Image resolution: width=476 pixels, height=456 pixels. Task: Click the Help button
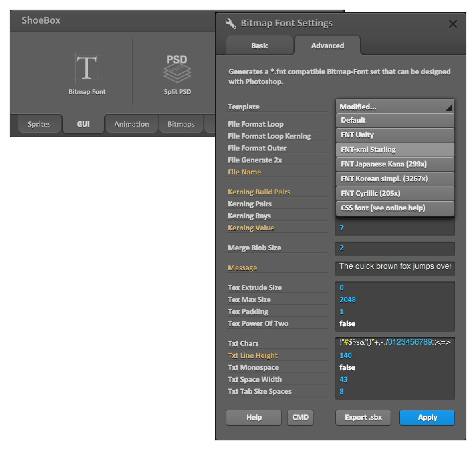(254, 417)
